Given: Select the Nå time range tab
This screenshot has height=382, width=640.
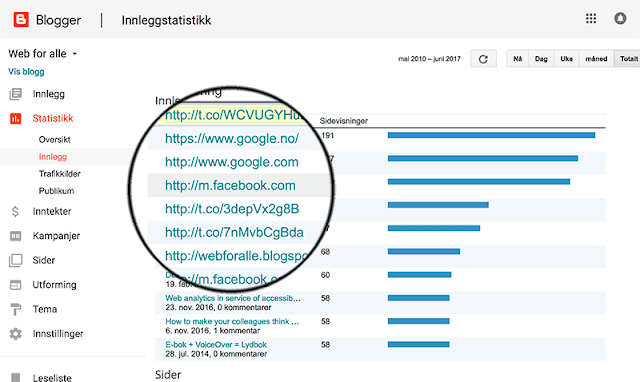Looking at the screenshot, I should [518, 59].
